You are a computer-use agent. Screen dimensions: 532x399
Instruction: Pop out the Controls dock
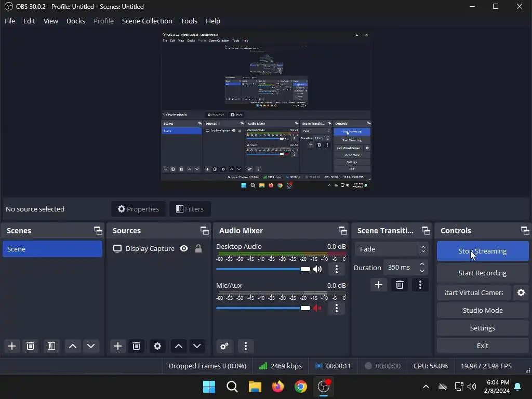click(525, 231)
